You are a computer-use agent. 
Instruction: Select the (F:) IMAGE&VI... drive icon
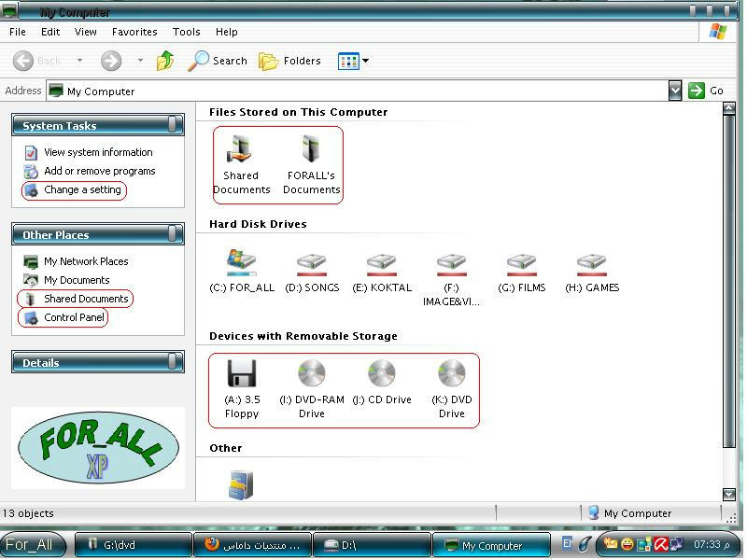click(x=452, y=264)
